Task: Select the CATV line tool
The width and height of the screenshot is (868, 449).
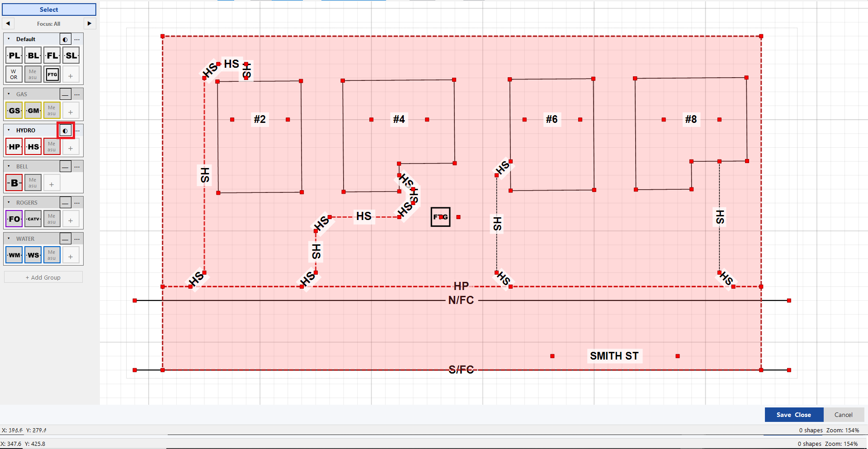Action: (x=33, y=219)
